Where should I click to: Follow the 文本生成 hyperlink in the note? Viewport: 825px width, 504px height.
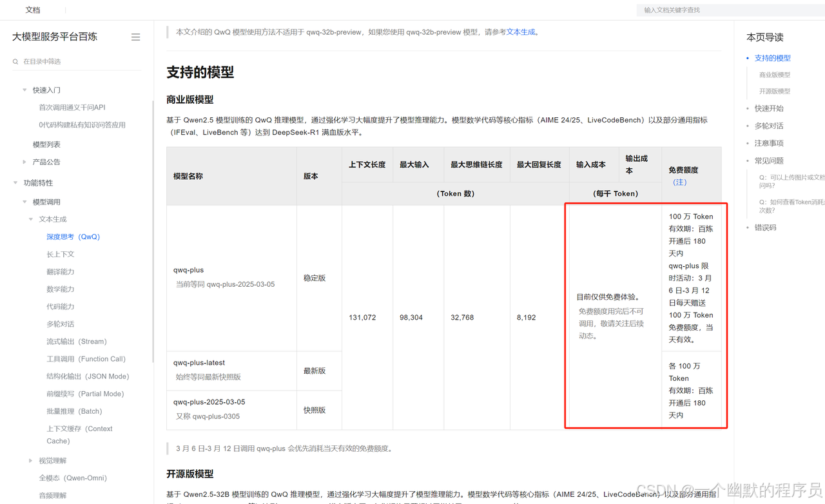click(x=521, y=32)
